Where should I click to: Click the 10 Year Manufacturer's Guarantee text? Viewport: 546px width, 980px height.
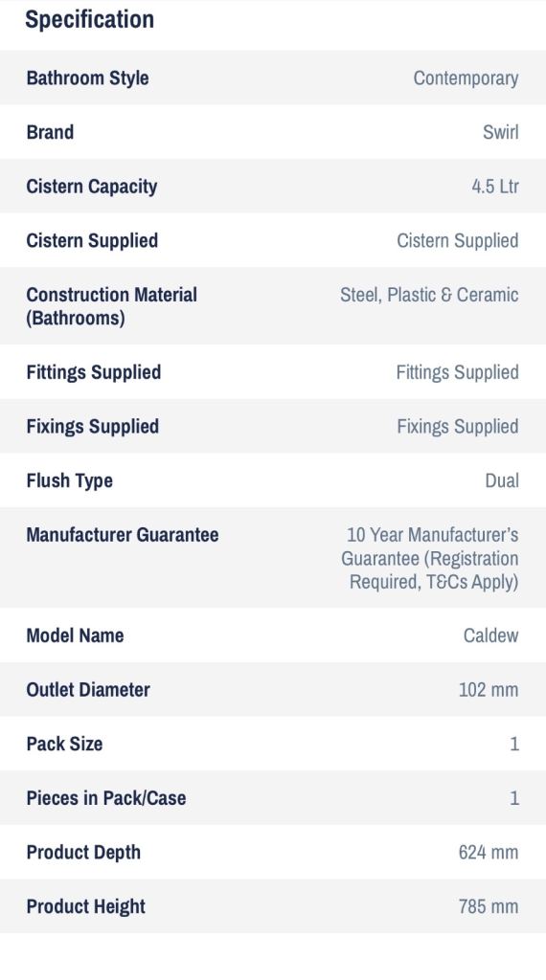click(x=430, y=558)
